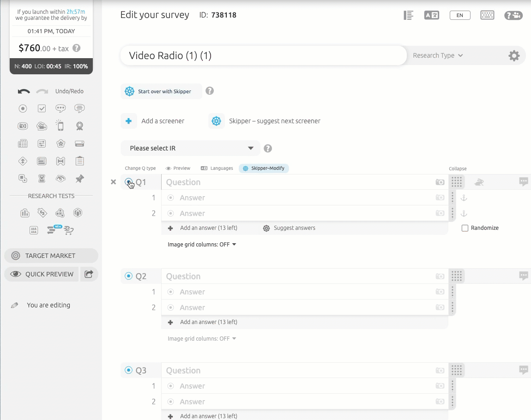Choose the pushpin icon in sidebar
The width and height of the screenshot is (531, 420).
(79, 179)
